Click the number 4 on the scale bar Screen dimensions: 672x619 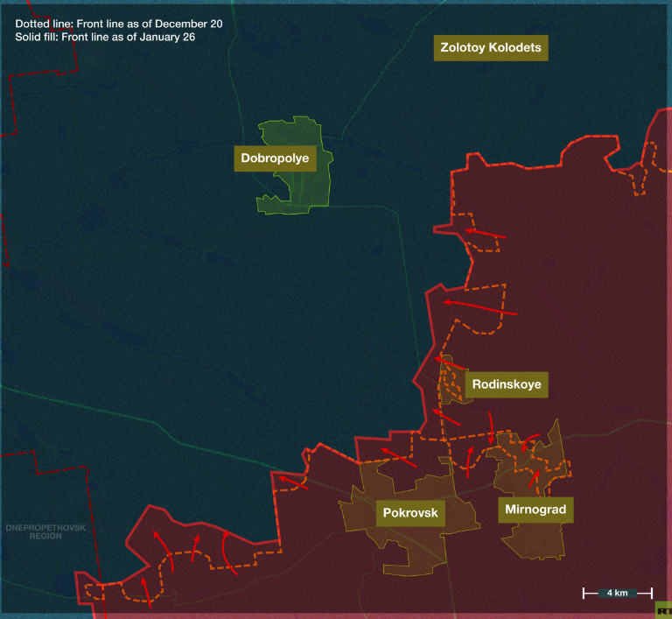point(610,594)
